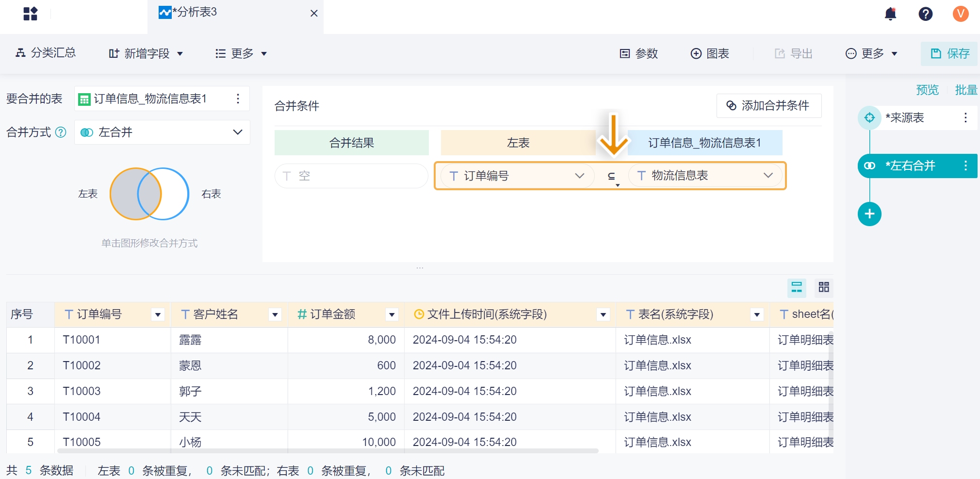This screenshot has height=479, width=980.
Task: Click the join operator symbol between fields
Action: pyautogui.click(x=612, y=176)
